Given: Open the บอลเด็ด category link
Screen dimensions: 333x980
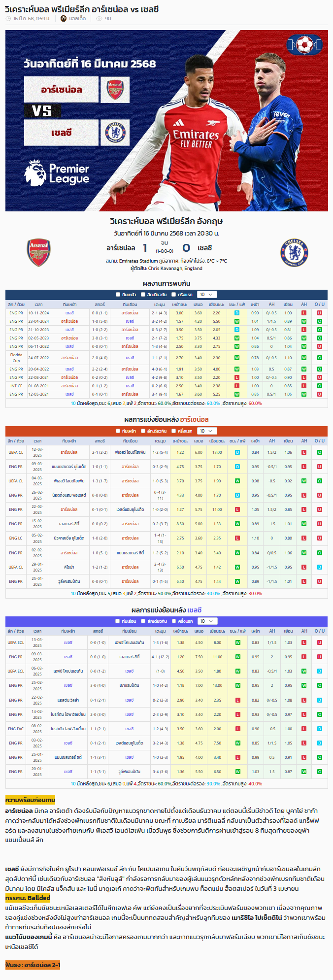Looking at the screenshot, I should 77,19.
